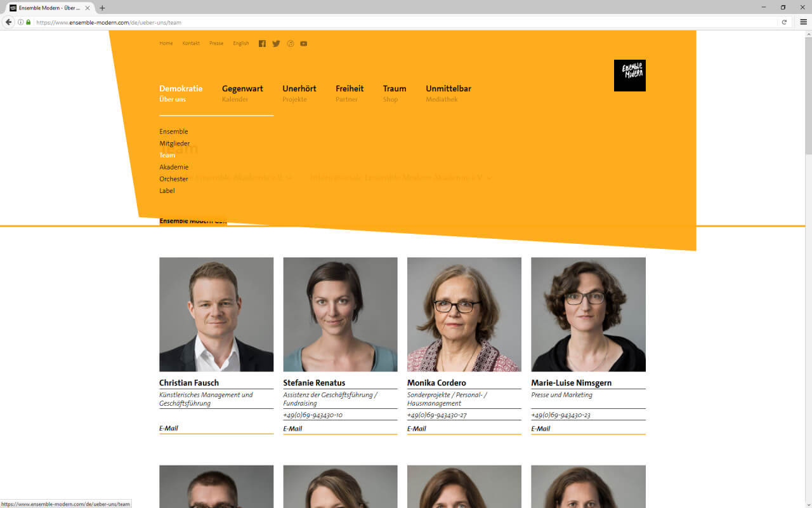812x508 pixels.
Task: Click Christian Fausch's E-Mail link
Action: click(x=169, y=428)
